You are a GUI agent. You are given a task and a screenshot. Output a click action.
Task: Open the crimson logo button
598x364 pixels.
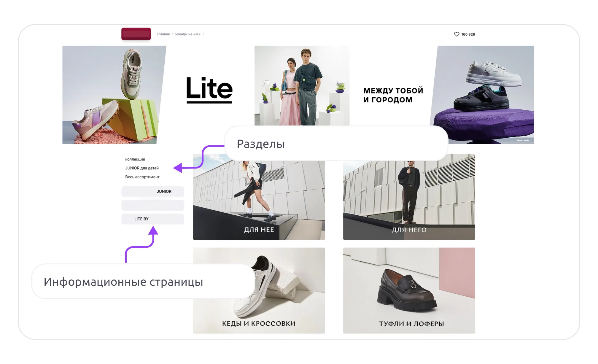136,34
